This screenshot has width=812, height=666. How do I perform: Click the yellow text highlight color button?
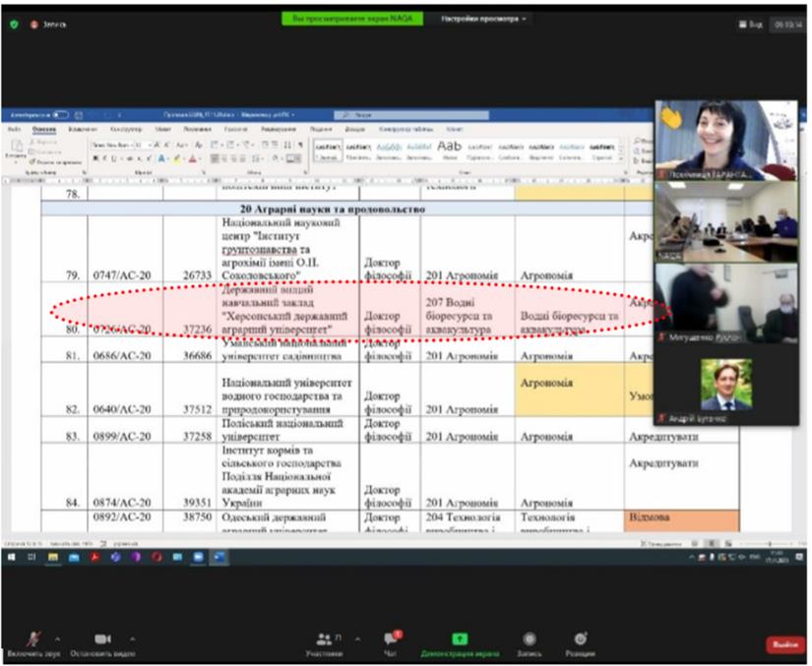[x=177, y=158]
